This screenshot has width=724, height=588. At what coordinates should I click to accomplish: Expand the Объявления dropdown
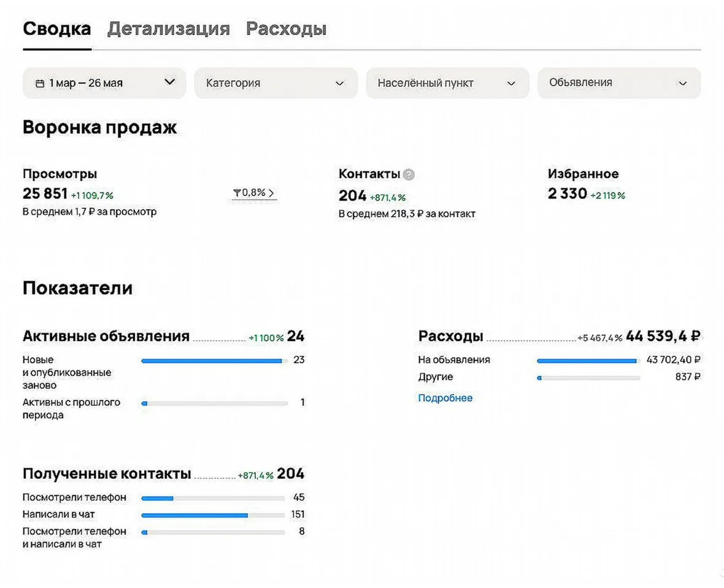[x=619, y=83]
